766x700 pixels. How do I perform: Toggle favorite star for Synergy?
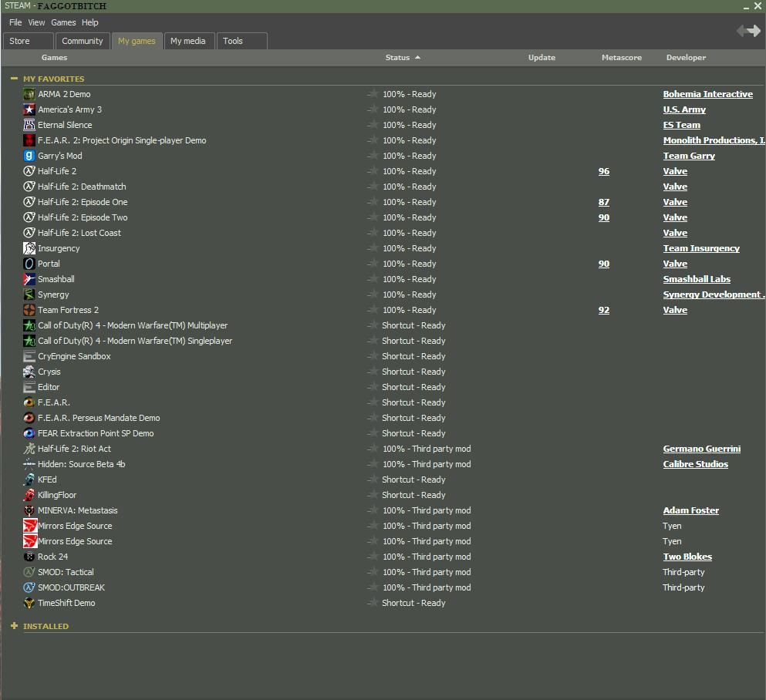pos(373,294)
